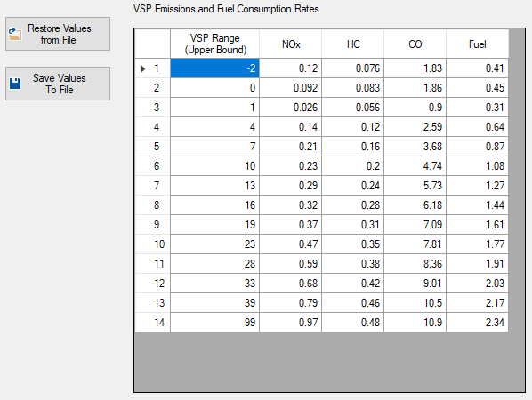Select row header 5
The width and height of the screenshot is (532, 400).
[153, 147]
